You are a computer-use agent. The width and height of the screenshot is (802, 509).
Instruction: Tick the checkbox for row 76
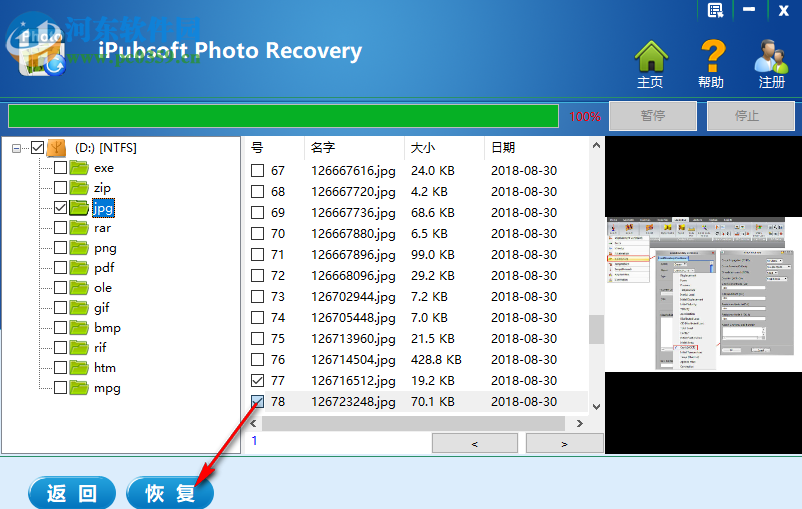[x=257, y=360]
